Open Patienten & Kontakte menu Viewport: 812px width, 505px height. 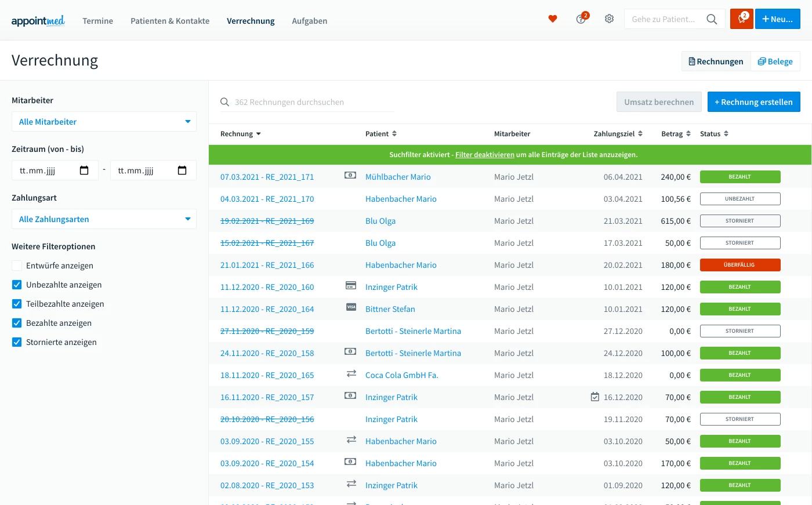170,21
